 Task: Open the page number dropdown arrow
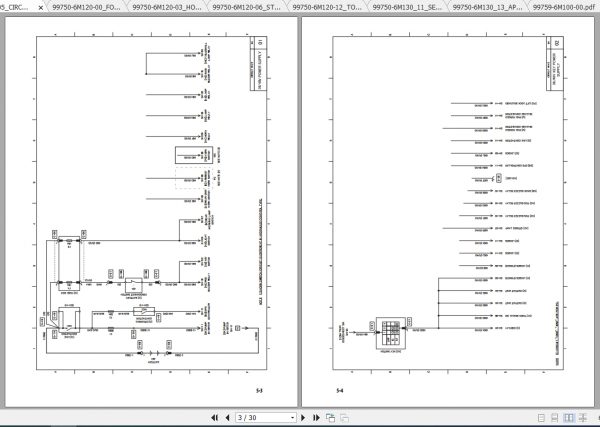292,418
